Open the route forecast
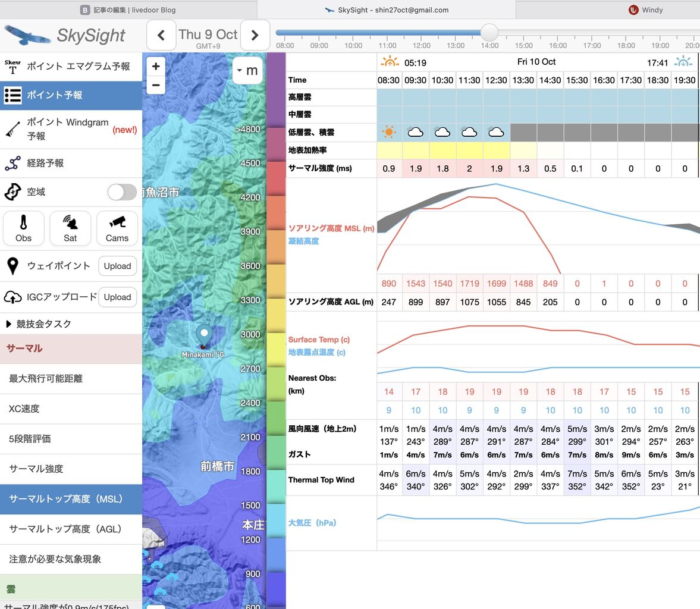 tap(71, 163)
